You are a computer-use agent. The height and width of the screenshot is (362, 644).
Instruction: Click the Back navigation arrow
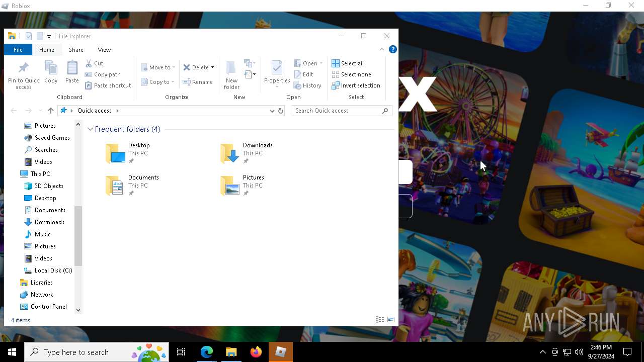14,111
